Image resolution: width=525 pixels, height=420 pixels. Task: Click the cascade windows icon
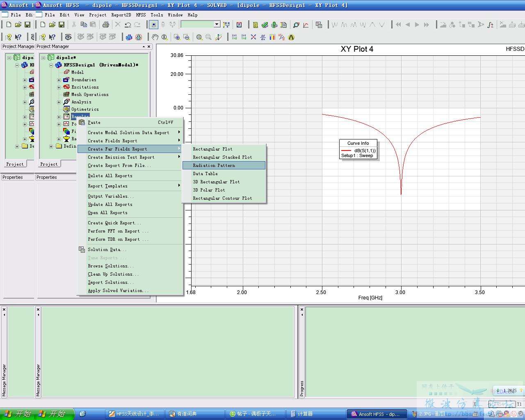coord(319,25)
